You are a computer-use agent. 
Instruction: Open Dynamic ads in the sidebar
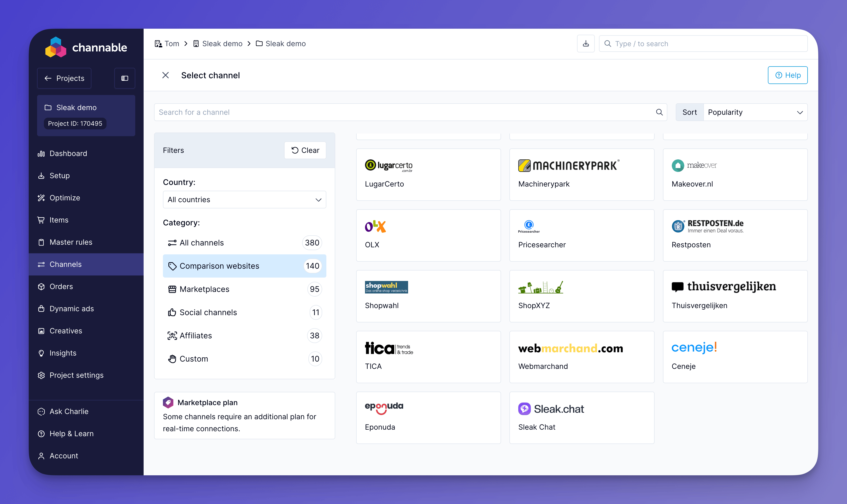coord(86,308)
